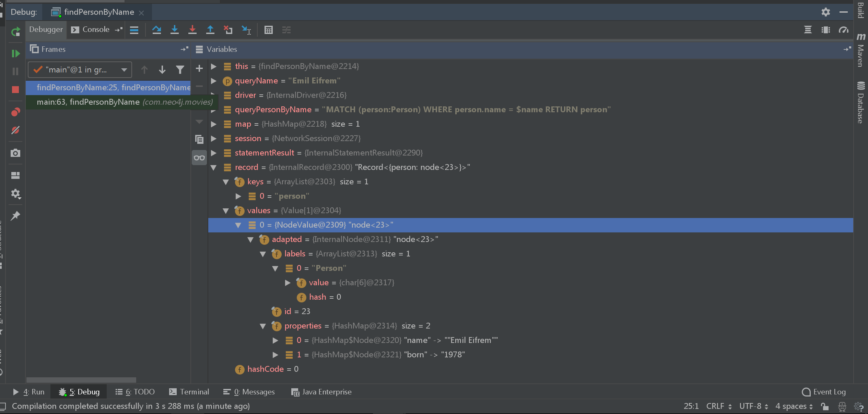Image resolution: width=868 pixels, height=414 pixels.
Task: Show execution point
Action: pos(134,30)
